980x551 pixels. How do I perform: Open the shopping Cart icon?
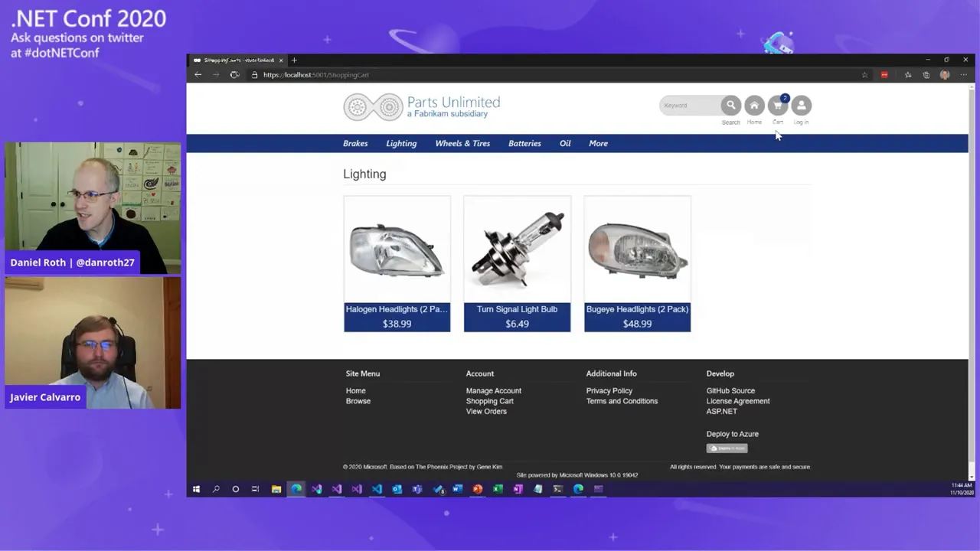[x=778, y=106]
